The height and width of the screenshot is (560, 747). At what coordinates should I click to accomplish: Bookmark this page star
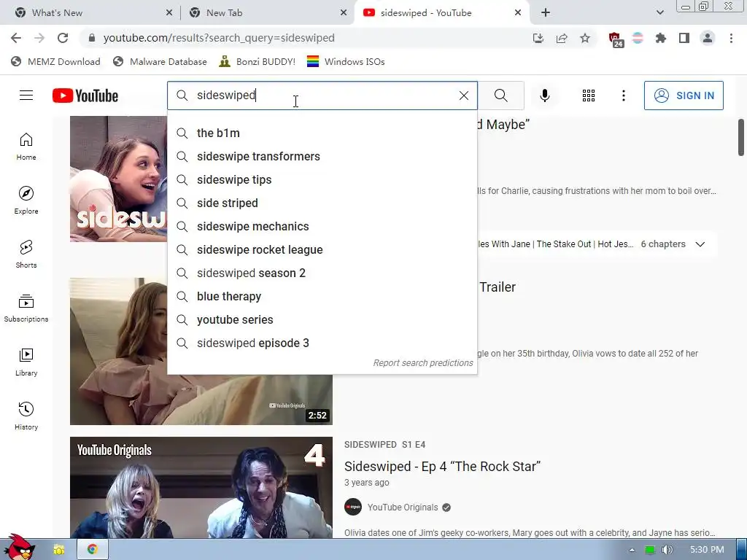pyautogui.click(x=585, y=38)
